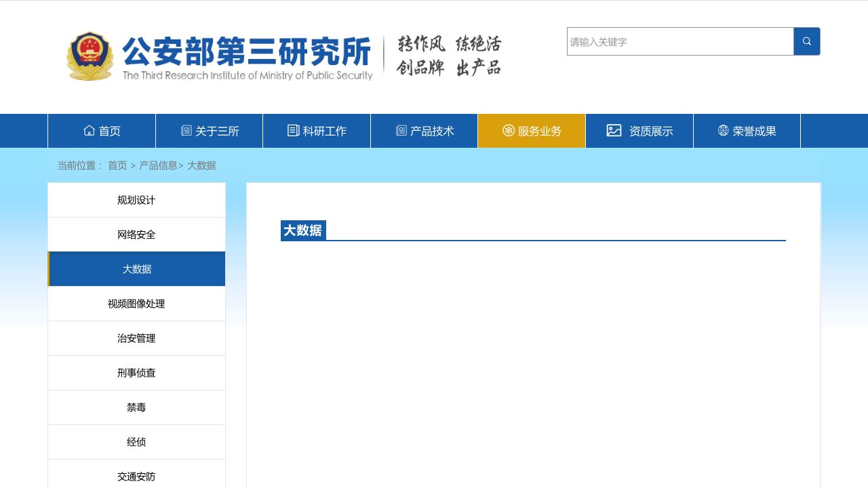Open the 禁毒 sidebar category
The image size is (868, 488).
pos(136,407)
